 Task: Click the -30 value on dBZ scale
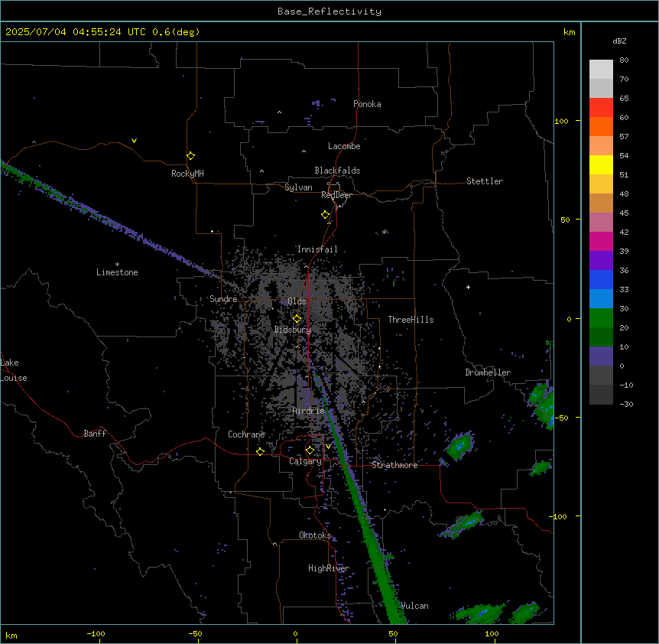[626, 404]
